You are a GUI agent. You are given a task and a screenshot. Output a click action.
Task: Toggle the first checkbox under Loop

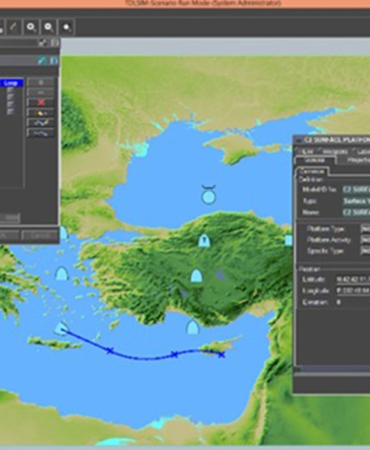[x=10, y=90]
